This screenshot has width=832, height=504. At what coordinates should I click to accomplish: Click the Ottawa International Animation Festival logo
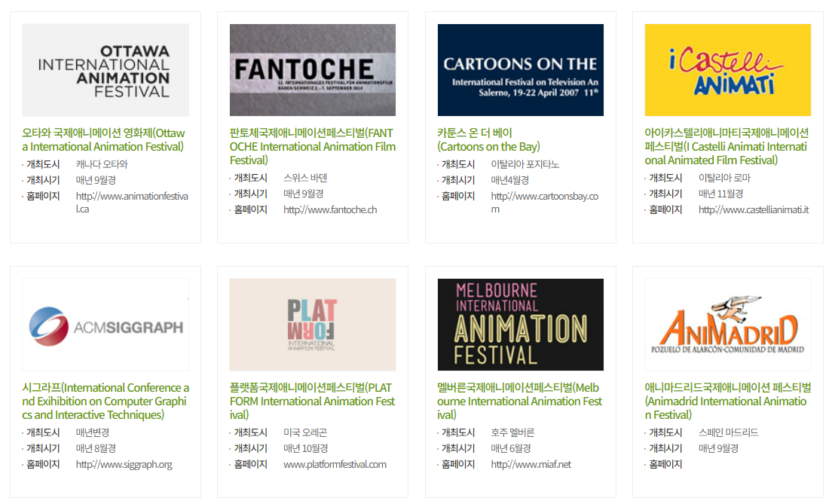106,70
